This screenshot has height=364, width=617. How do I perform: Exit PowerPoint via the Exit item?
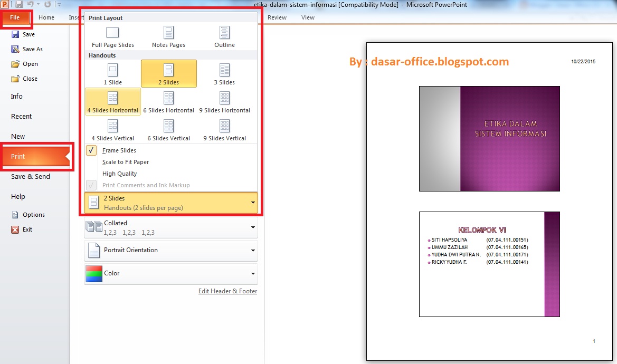point(22,229)
